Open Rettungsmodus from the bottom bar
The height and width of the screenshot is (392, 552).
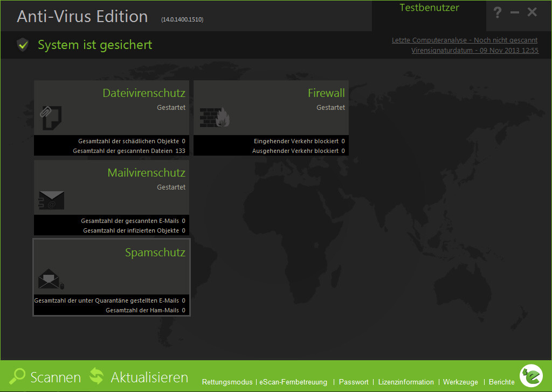(227, 382)
